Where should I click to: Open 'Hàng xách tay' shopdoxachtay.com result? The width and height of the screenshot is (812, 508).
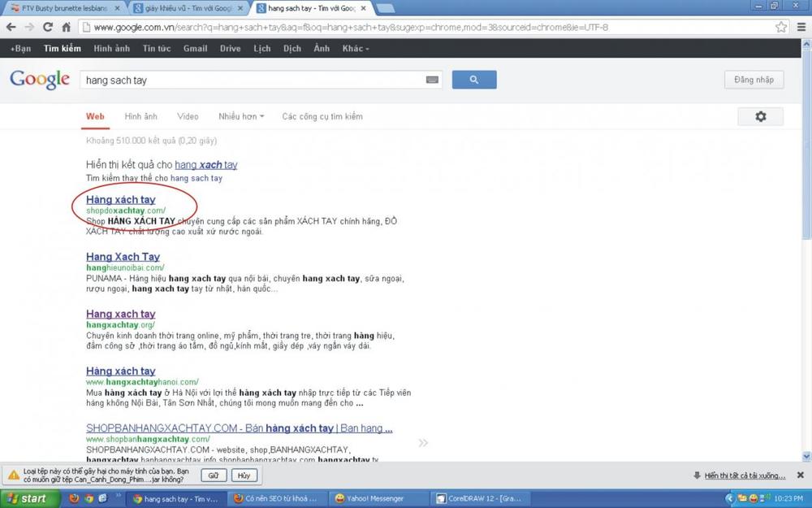[121, 200]
